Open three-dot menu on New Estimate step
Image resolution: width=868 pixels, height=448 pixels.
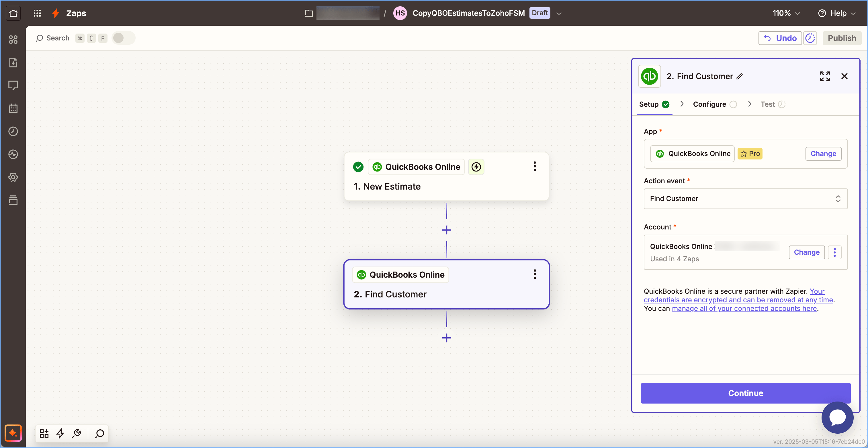pos(534,167)
